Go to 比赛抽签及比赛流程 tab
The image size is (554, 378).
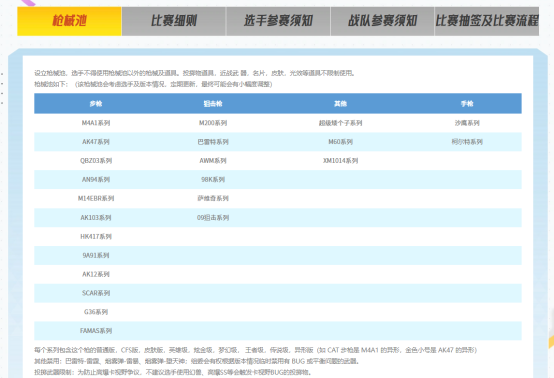point(487,21)
